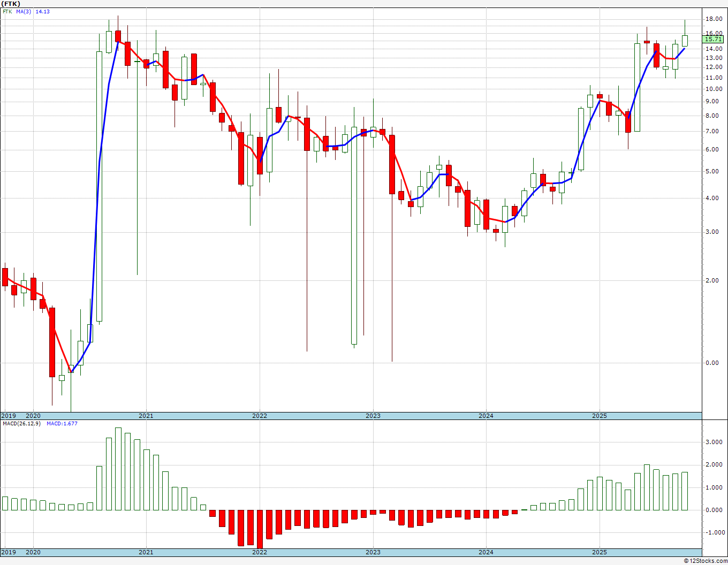Select the 18.00 price axis label

tap(714, 19)
